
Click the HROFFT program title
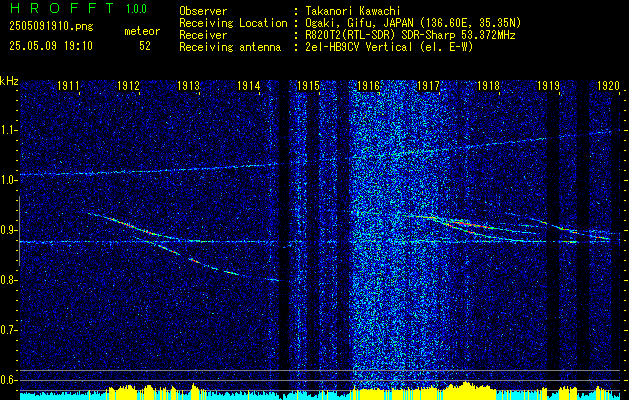pyautogui.click(x=61, y=8)
